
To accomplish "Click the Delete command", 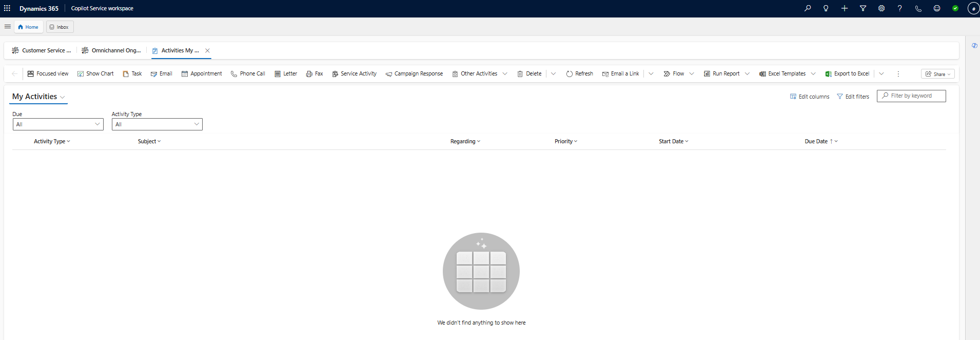I will [x=529, y=74].
